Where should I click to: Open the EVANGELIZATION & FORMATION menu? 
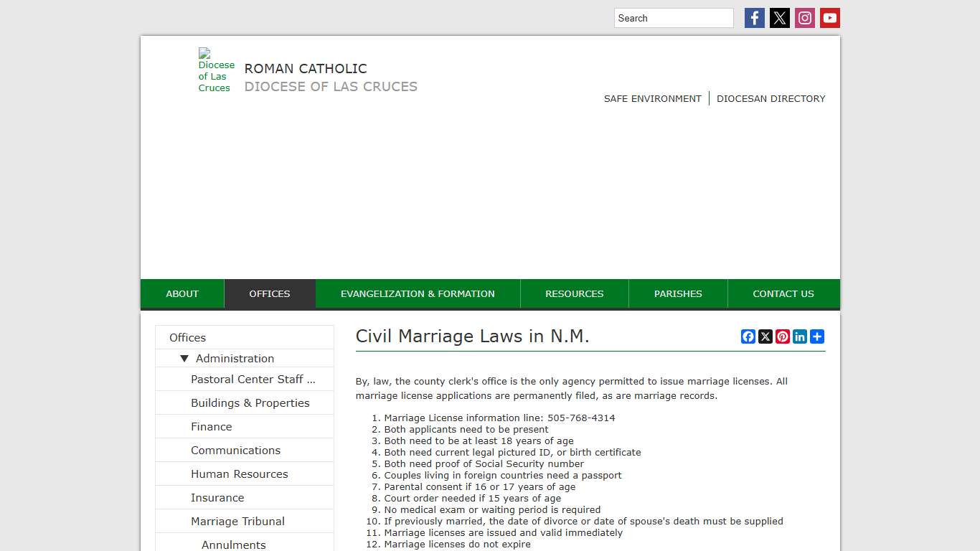(x=417, y=293)
